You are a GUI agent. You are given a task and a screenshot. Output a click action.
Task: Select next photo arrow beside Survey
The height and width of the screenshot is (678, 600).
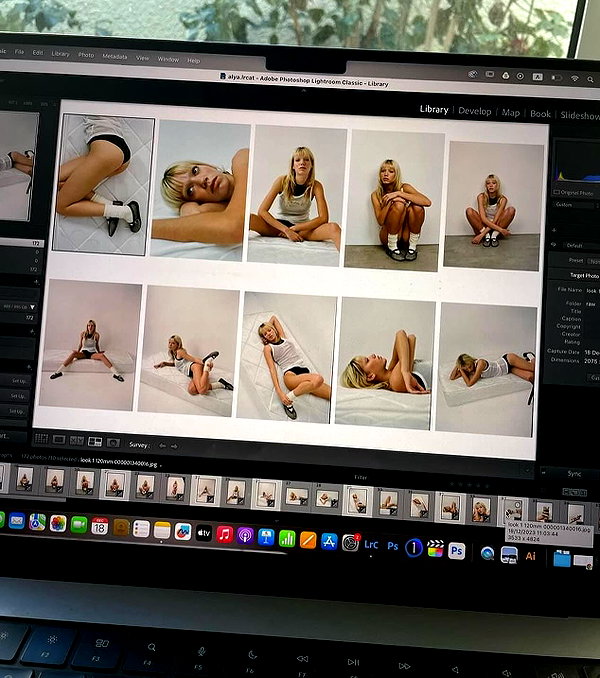coord(174,446)
